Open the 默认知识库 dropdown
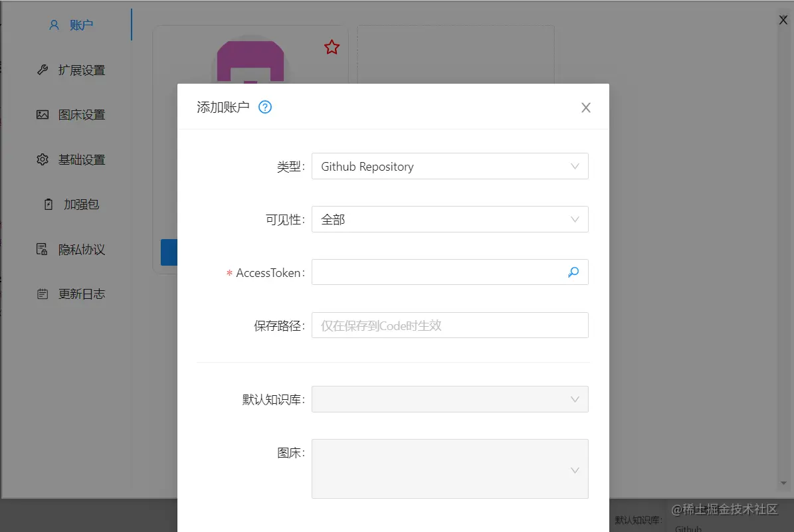 tap(450, 399)
